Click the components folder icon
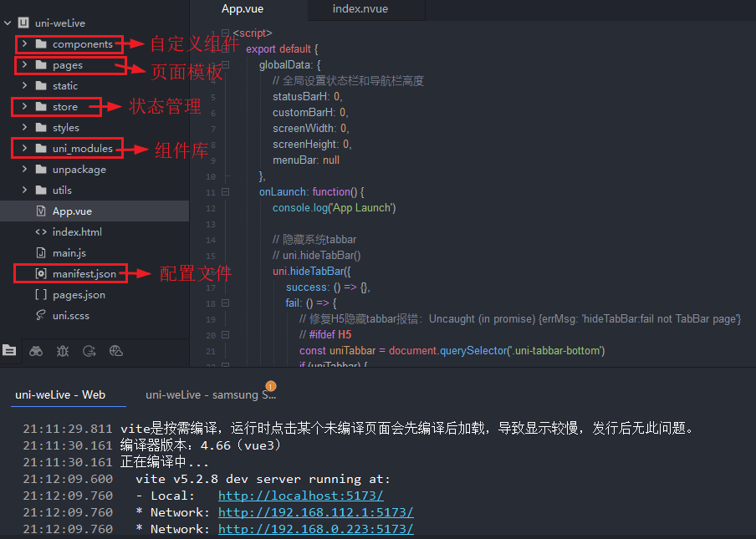The image size is (756, 539). pyautogui.click(x=41, y=43)
